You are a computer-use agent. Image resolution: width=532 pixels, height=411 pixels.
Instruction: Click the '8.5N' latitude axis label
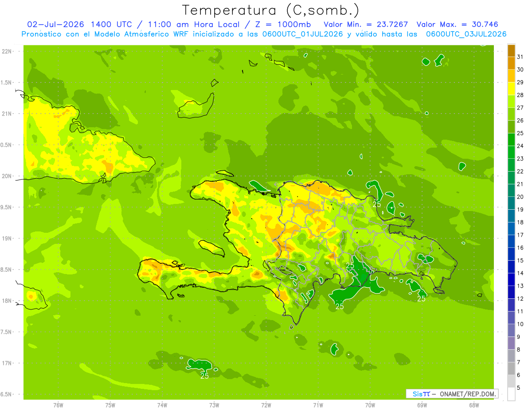click(7, 270)
